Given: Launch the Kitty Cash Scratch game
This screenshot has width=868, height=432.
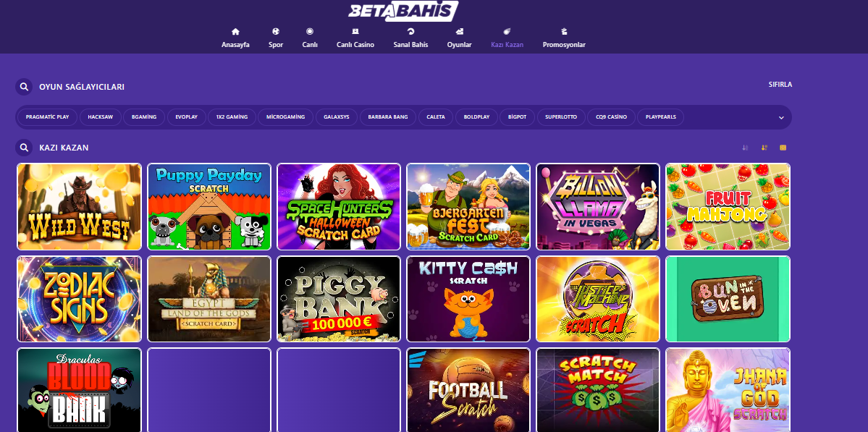Looking at the screenshot, I should [x=468, y=299].
